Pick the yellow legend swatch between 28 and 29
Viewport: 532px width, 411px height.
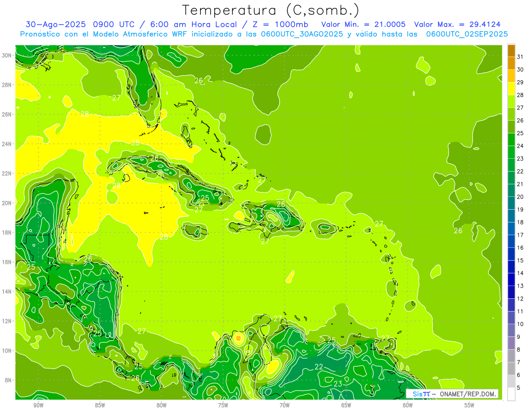pyautogui.click(x=511, y=89)
